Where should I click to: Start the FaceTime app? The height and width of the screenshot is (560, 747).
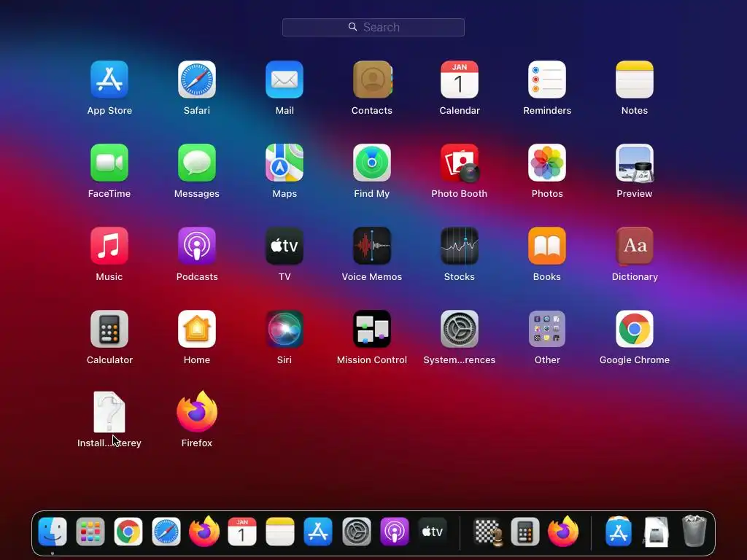pyautogui.click(x=109, y=163)
